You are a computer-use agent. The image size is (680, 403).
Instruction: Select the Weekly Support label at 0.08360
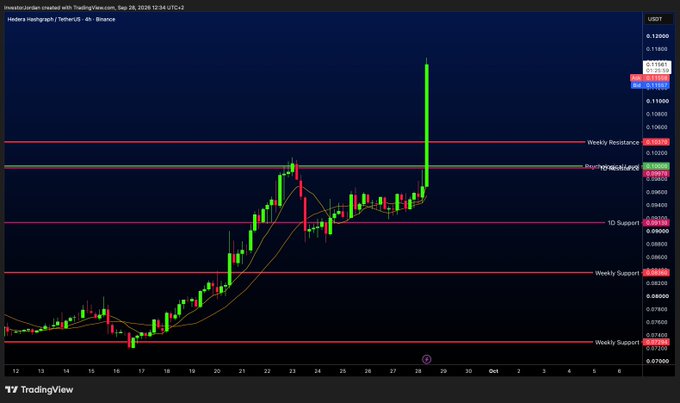(617, 273)
